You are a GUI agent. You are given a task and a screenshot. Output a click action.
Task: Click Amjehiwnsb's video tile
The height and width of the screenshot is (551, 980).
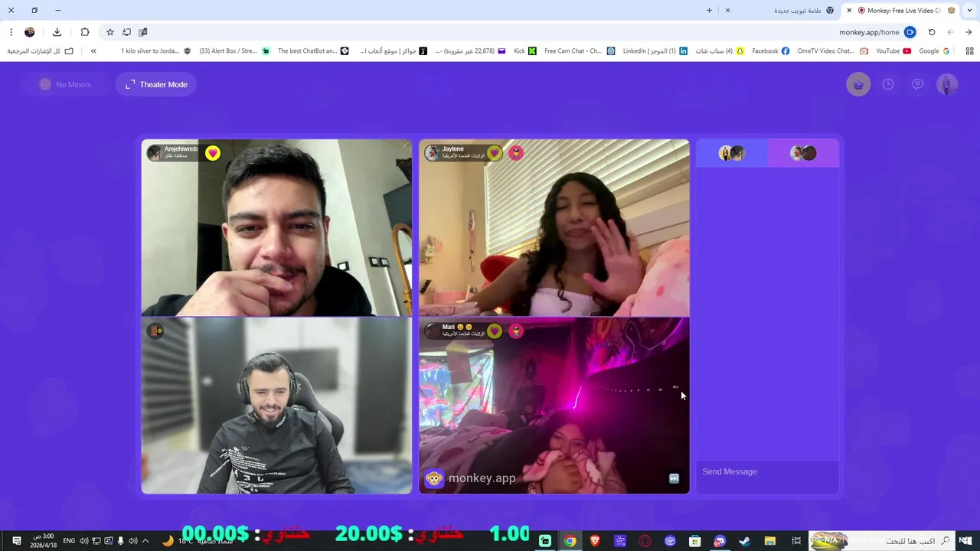coord(276,227)
